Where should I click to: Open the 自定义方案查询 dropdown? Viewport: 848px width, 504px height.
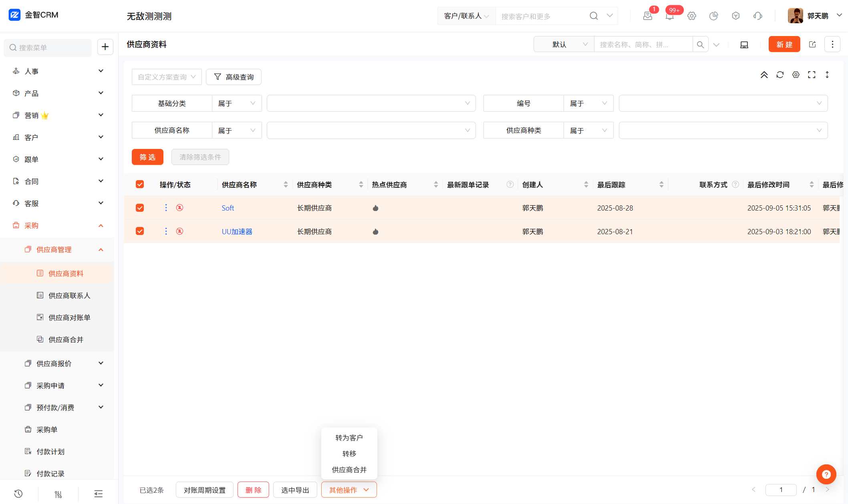coord(167,77)
